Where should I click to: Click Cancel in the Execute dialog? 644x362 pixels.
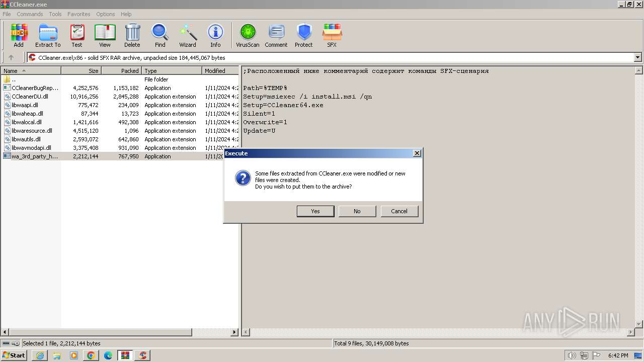(399, 211)
